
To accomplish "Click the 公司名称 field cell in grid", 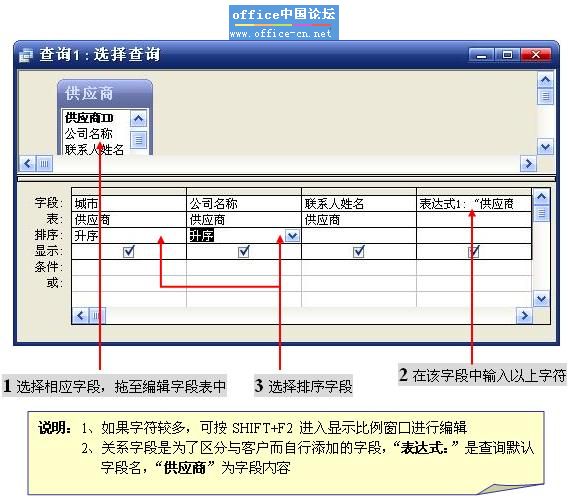I will [244, 204].
